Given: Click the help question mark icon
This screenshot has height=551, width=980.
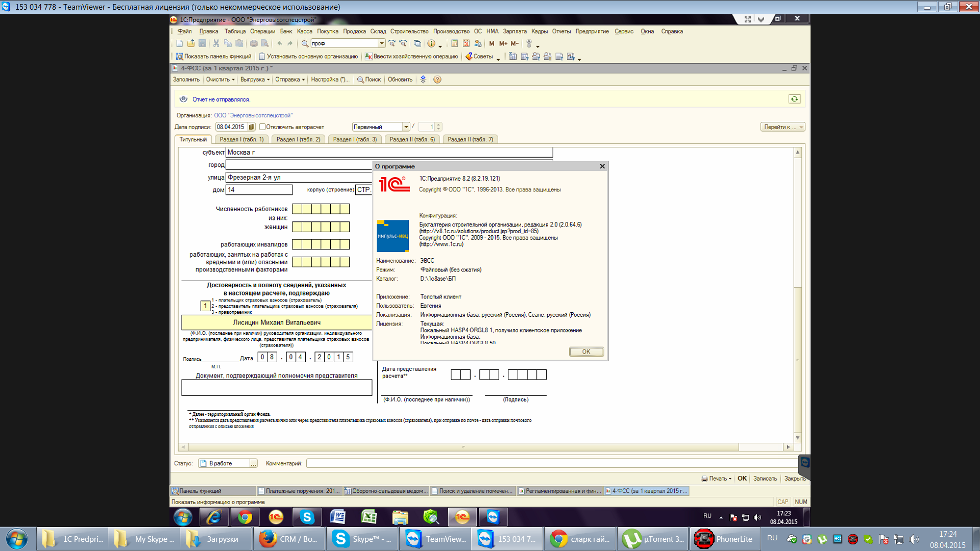Looking at the screenshot, I should (x=437, y=80).
